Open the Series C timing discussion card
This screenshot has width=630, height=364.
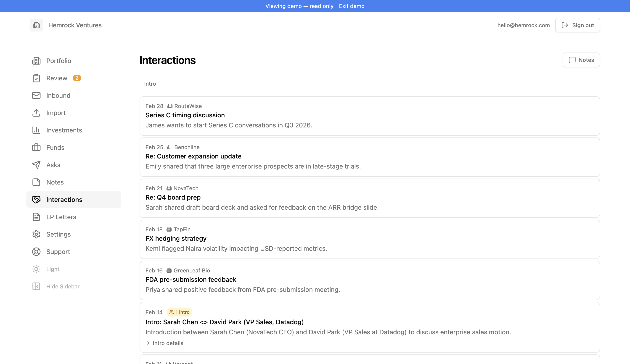[x=370, y=116]
